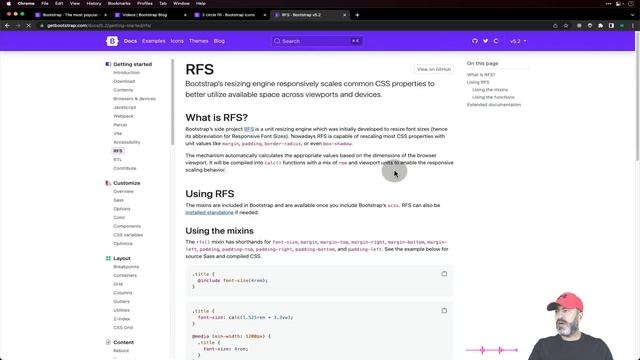
Task: Open CSS Grid under Layout
Action: point(123,327)
